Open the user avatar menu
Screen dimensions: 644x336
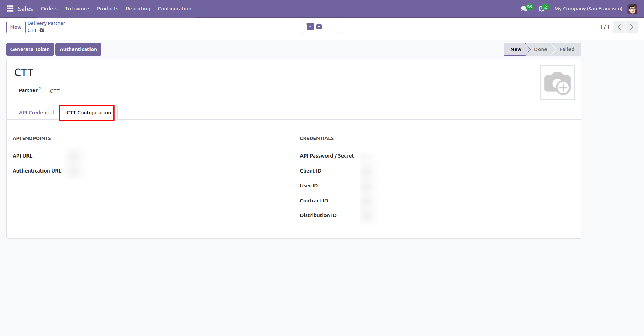[632, 9]
